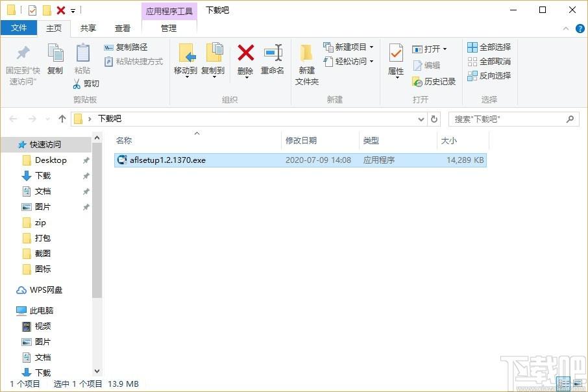Click Paste shortcut (粘贴快捷方式)
The height and width of the screenshot is (392, 588).
tap(133, 62)
